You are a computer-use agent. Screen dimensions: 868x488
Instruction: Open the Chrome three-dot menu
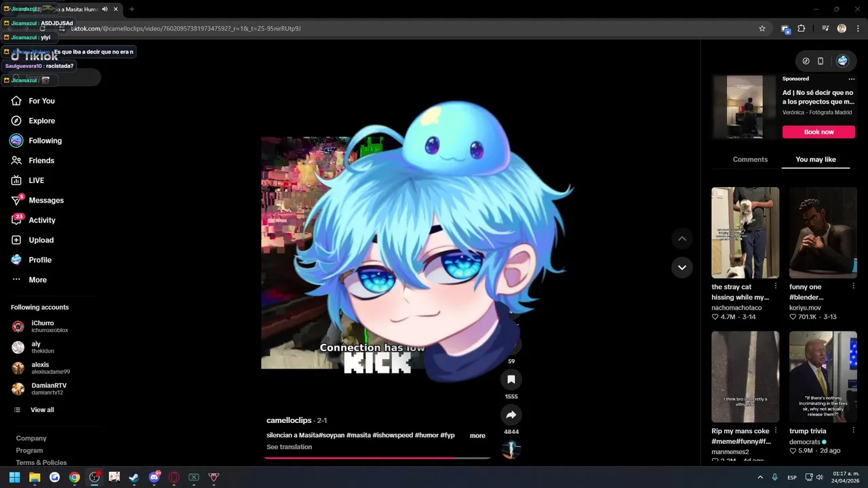click(x=859, y=28)
